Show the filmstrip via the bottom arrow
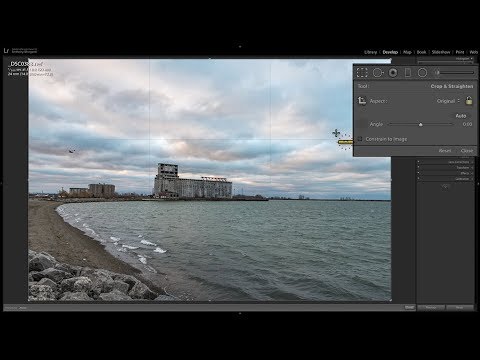The image size is (480, 360). (240, 313)
